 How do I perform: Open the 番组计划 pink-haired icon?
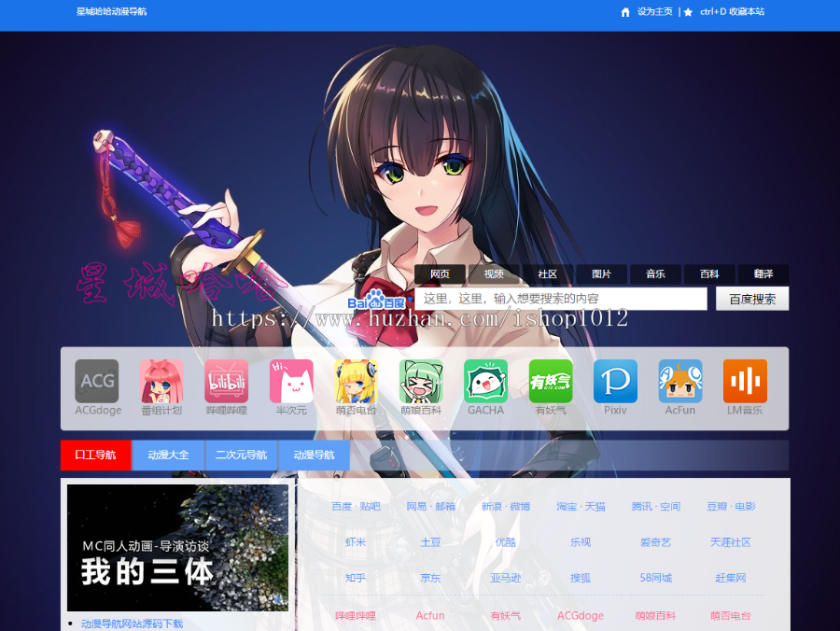[161, 381]
